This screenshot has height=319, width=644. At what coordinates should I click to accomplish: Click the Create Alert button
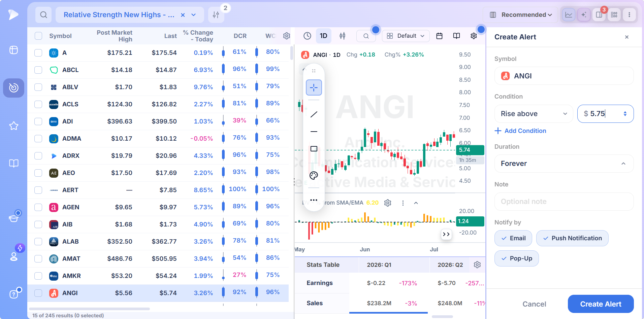coord(601,304)
